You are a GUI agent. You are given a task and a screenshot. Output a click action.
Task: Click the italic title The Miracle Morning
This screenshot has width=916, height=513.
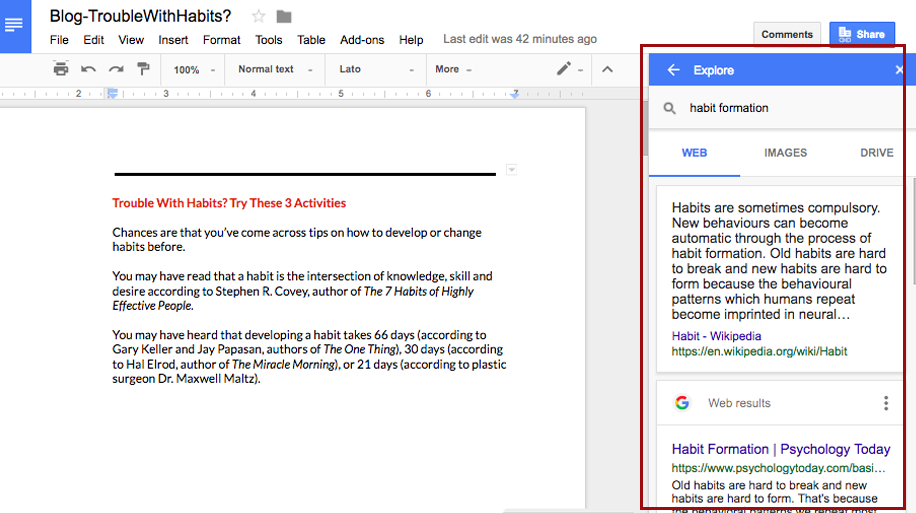(284, 364)
